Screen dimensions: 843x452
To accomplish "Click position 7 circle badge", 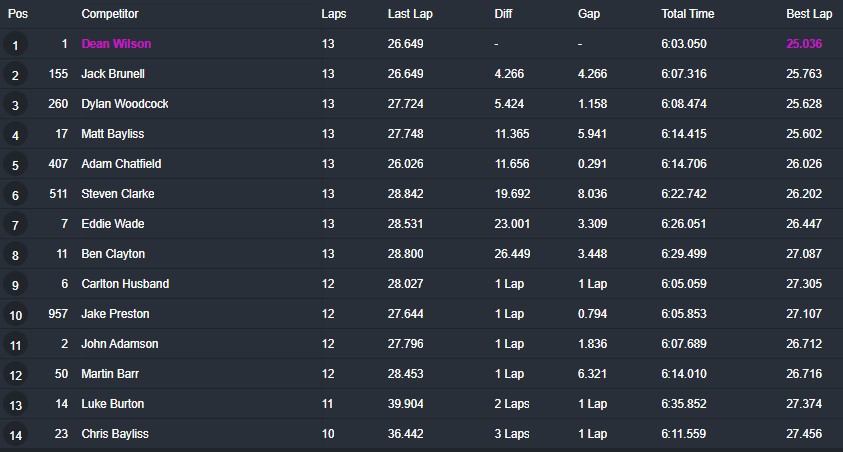I will click(16, 225).
